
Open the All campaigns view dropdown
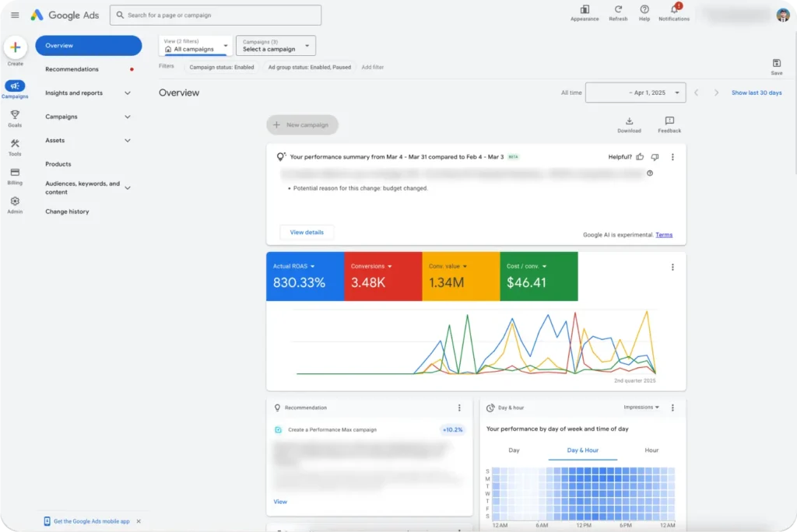[196, 45]
